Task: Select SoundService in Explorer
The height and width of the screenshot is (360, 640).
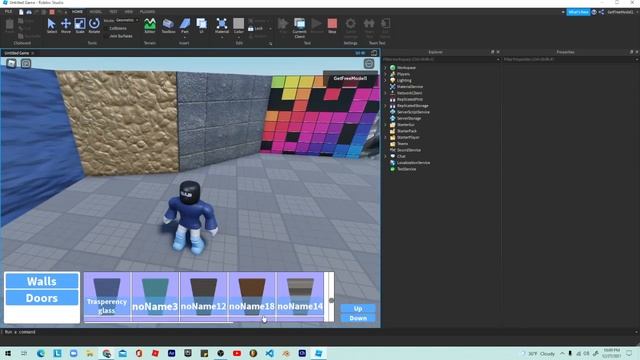Action: [x=409, y=150]
